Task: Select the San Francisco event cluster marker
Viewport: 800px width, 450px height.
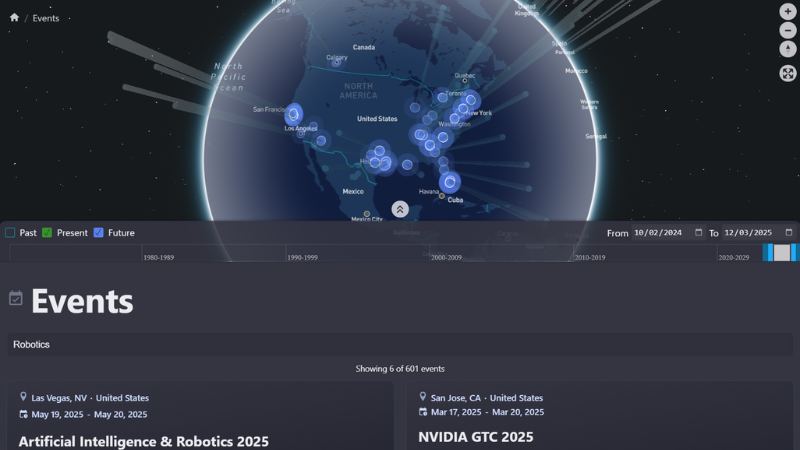Action: coord(293,114)
